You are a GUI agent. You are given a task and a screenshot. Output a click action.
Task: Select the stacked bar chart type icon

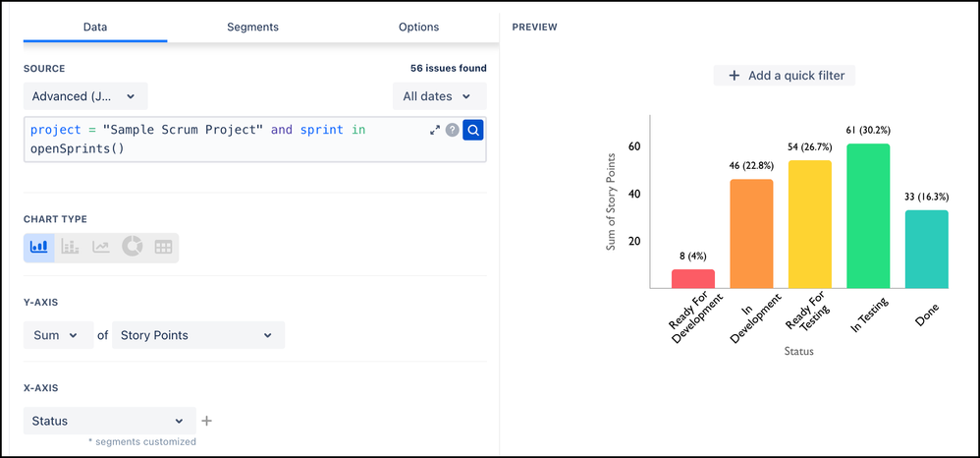point(70,247)
